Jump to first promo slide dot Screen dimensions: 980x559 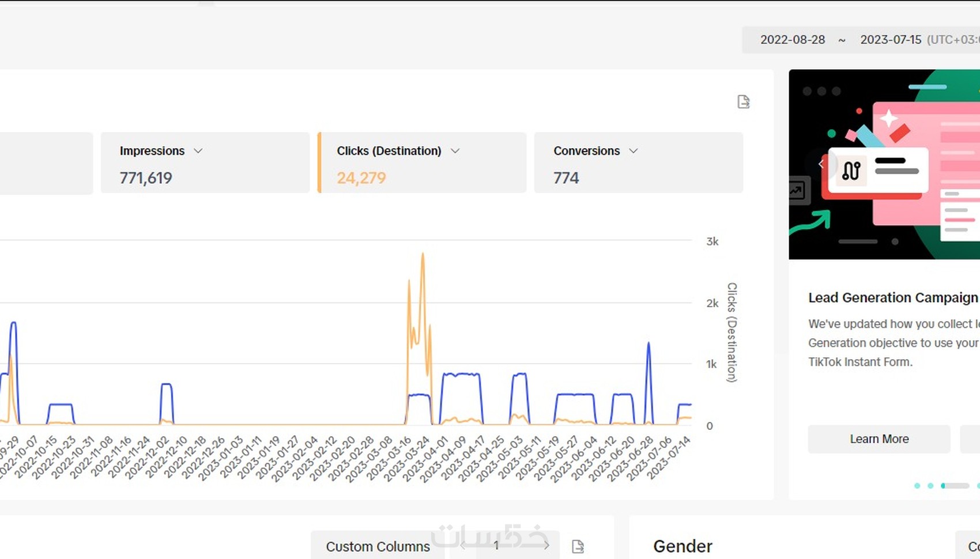pos(917,486)
